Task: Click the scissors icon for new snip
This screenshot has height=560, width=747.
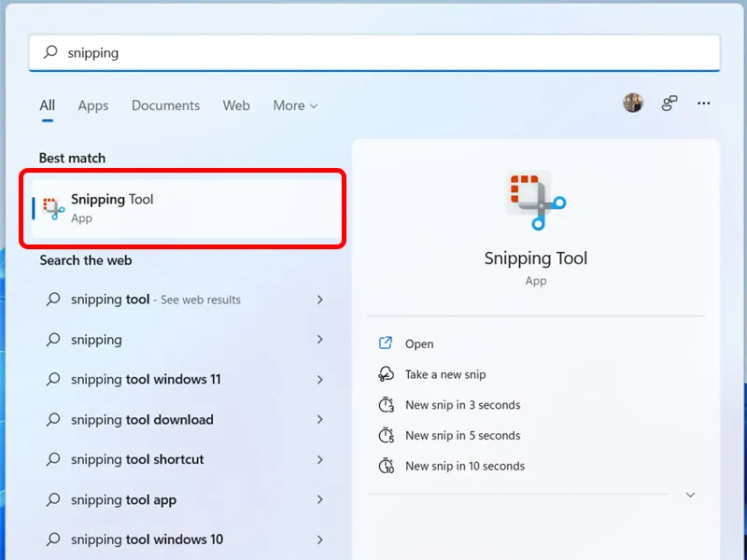Action: click(386, 374)
